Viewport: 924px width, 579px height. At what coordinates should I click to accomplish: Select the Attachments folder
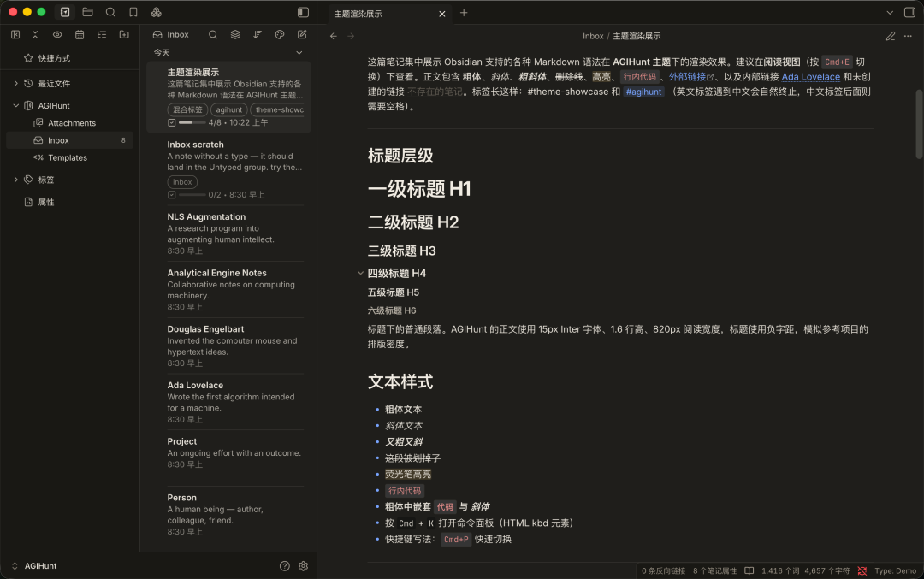pyautogui.click(x=69, y=123)
